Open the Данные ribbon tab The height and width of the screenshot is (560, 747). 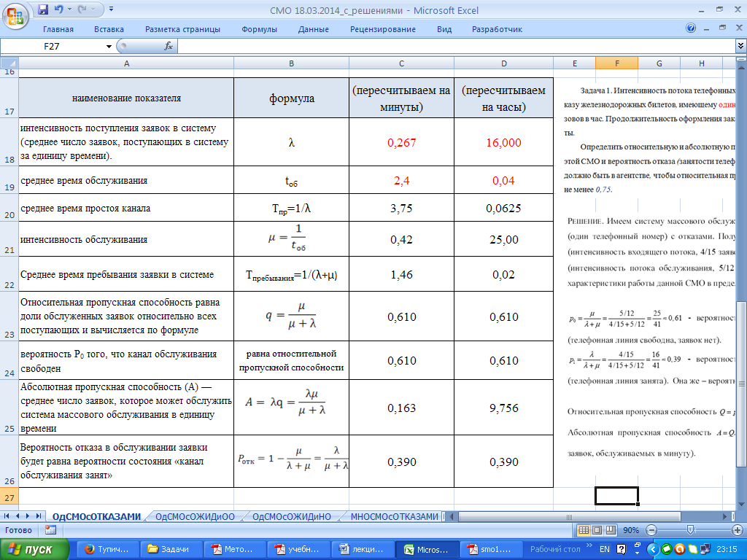[x=314, y=29]
